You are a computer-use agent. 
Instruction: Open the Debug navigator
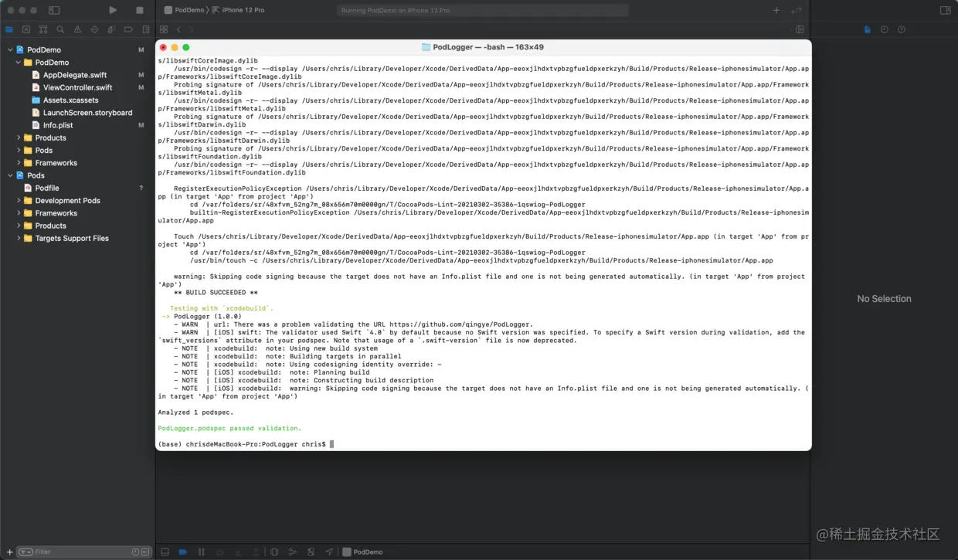click(x=111, y=29)
